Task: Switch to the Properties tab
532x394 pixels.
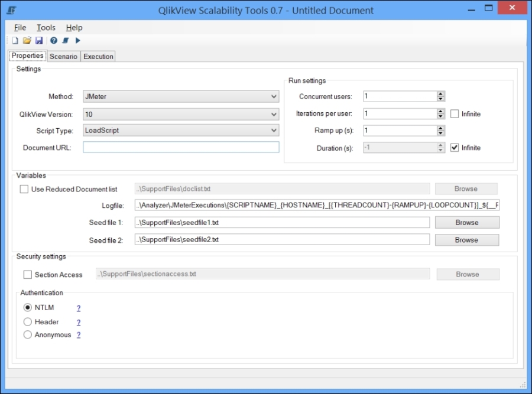Action: pos(27,56)
